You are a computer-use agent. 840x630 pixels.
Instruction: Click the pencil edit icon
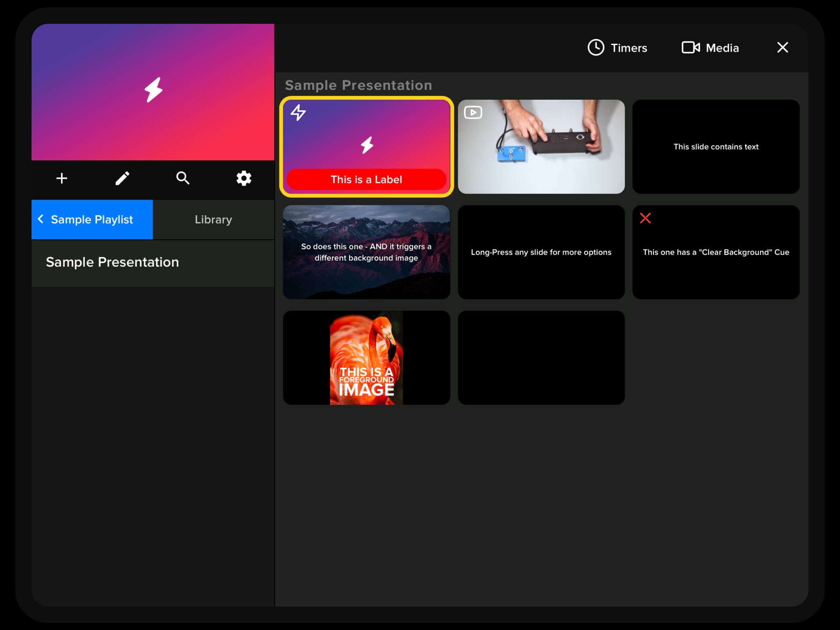click(x=122, y=178)
